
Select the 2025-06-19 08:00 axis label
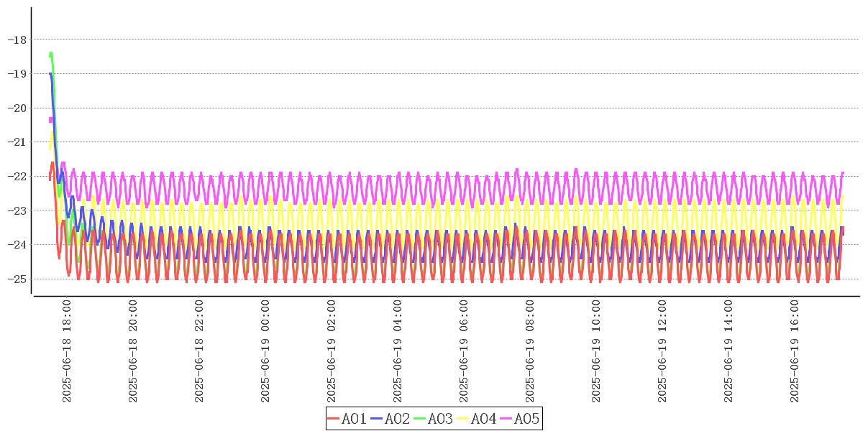tap(530, 351)
